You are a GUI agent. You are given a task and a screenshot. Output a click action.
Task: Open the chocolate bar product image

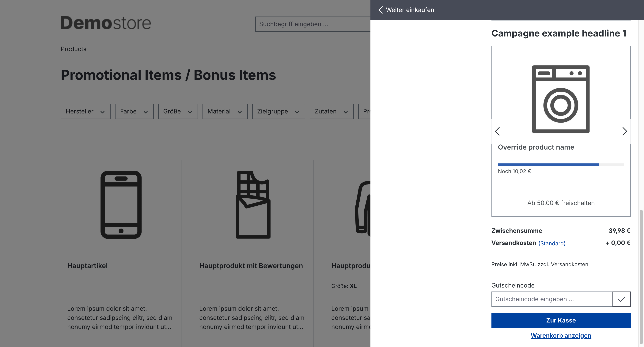(253, 205)
